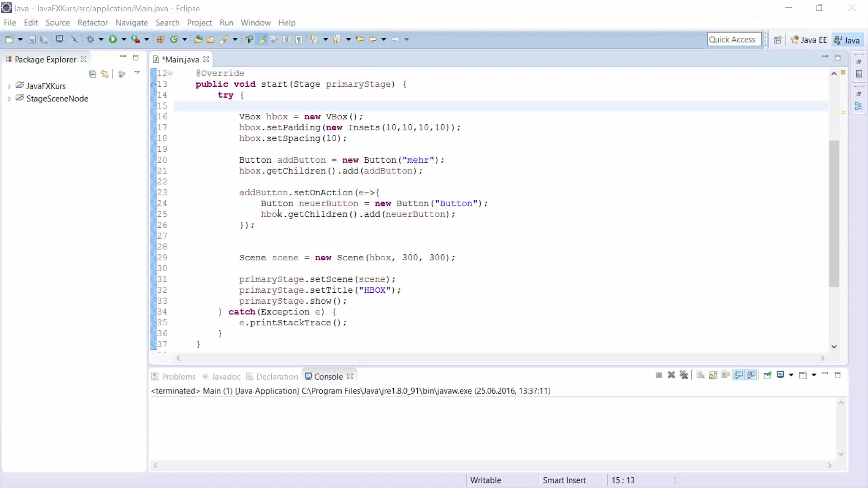The image size is (868, 488).
Task: Click the Search flashlight toolbar icon
Action: coord(224,39)
